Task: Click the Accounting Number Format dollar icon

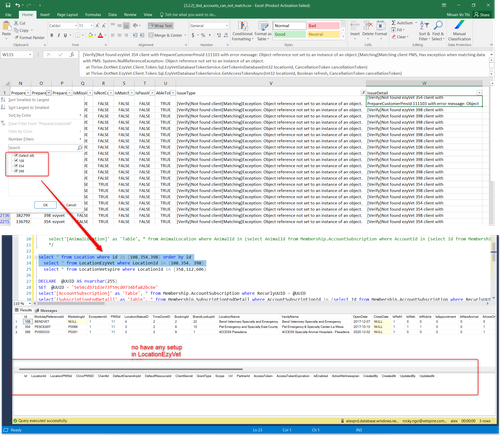Action: (x=193, y=35)
